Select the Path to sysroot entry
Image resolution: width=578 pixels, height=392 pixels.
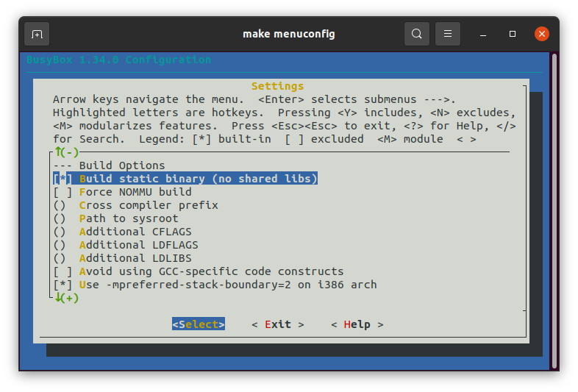115,218
